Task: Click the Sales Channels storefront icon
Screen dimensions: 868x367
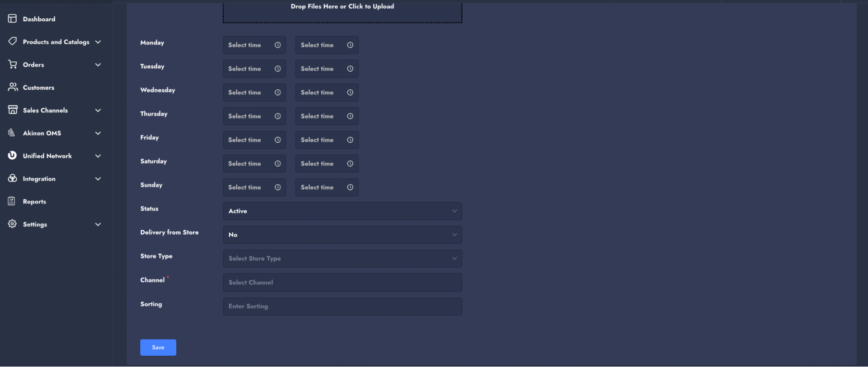Action: pyautogui.click(x=12, y=110)
